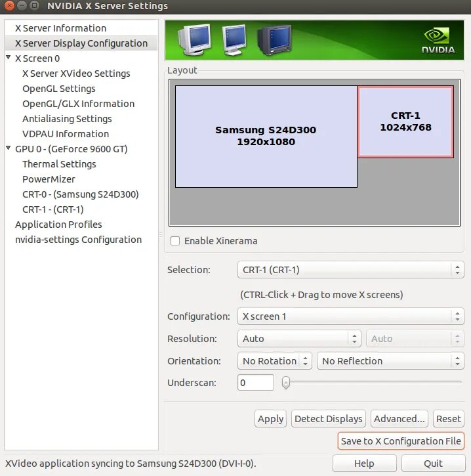Image resolution: width=471 pixels, height=476 pixels.
Task: Click the Underscan slider handle
Action: tap(286, 383)
